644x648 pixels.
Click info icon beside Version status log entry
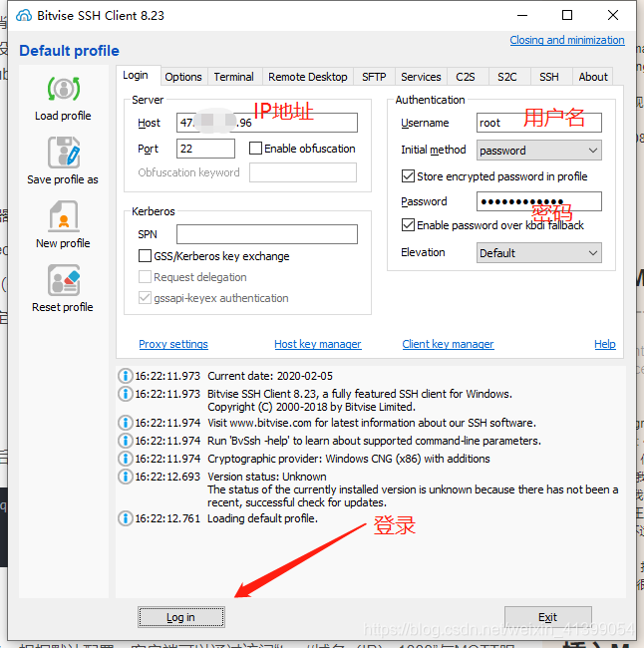click(x=126, y=477)
